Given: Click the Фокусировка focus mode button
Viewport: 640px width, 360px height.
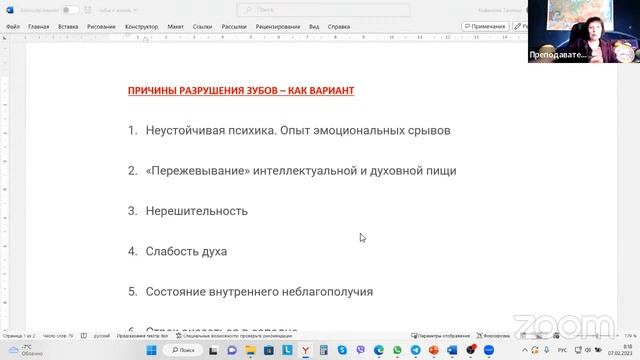Looking at the screenshot, I should pyautogui.click(x=493, y=336).
